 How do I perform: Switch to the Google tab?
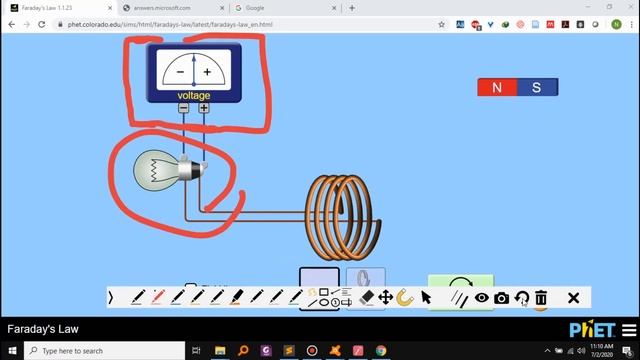point(255,8)
